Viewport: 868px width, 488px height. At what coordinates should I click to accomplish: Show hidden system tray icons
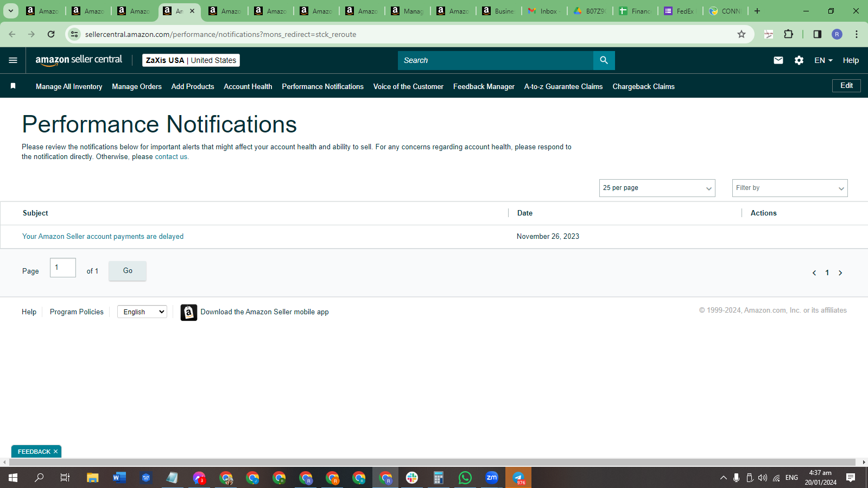(723, 478)
